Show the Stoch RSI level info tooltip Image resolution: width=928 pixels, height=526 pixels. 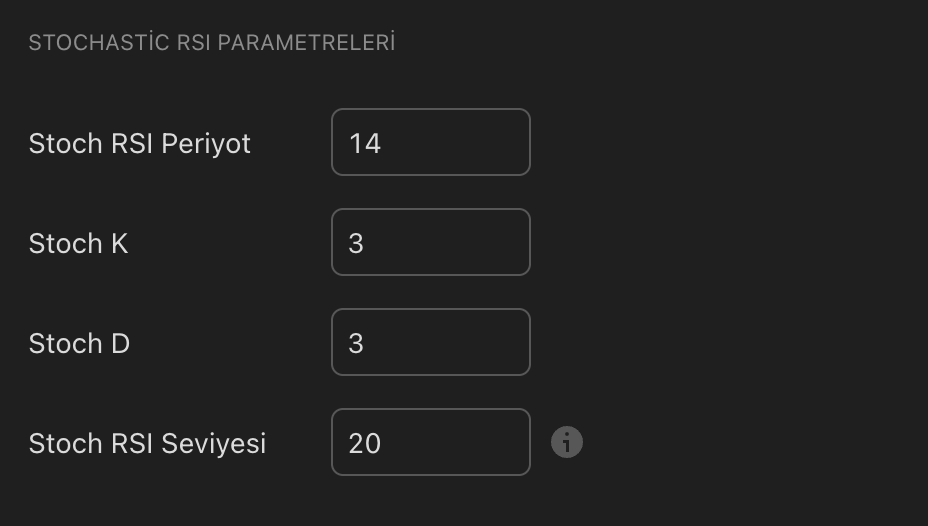click(567, 442)
